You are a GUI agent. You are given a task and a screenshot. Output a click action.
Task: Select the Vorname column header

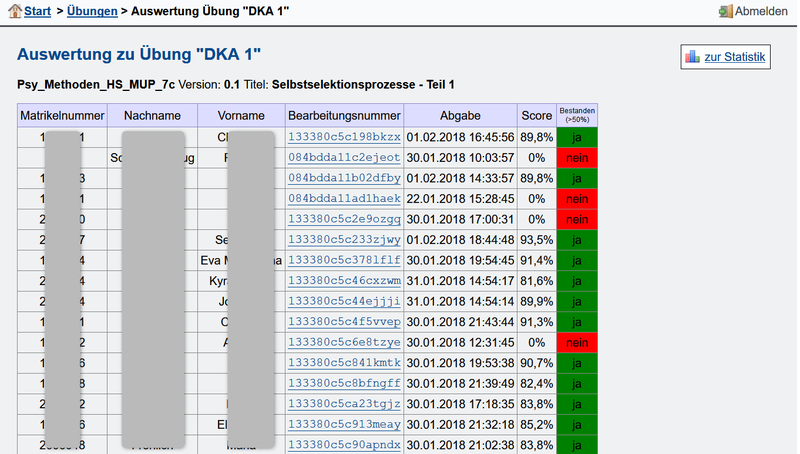(241, 116)
